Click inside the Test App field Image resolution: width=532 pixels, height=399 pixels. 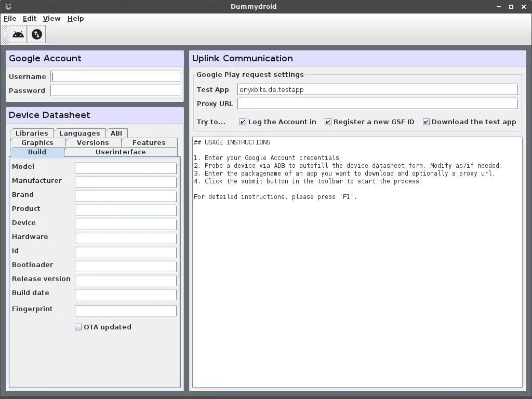coord(377,89)
